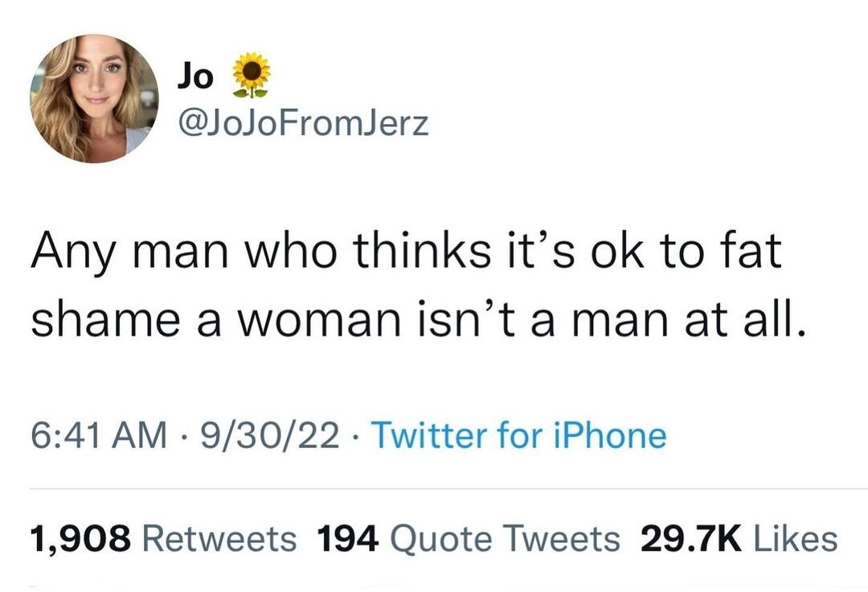
Task: Click Jo's profile picture
Action: [94, 99]
